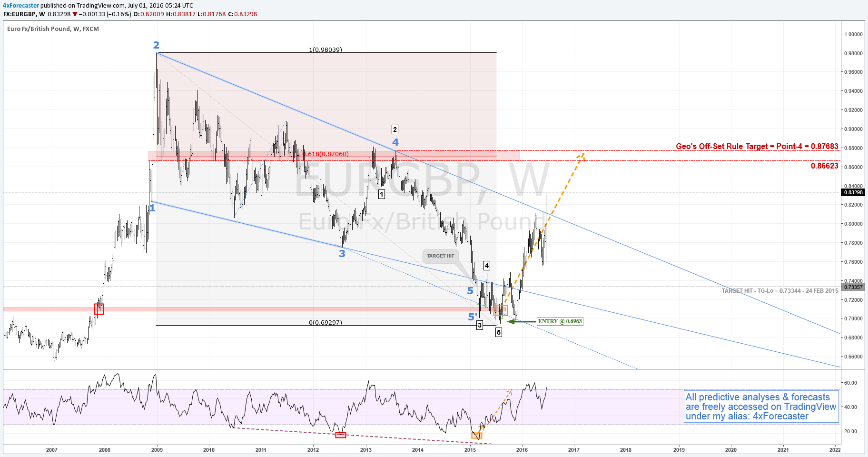Click the 0.66000 price axis label
This screenshot has height=457, width=868.
coord(854,357)
